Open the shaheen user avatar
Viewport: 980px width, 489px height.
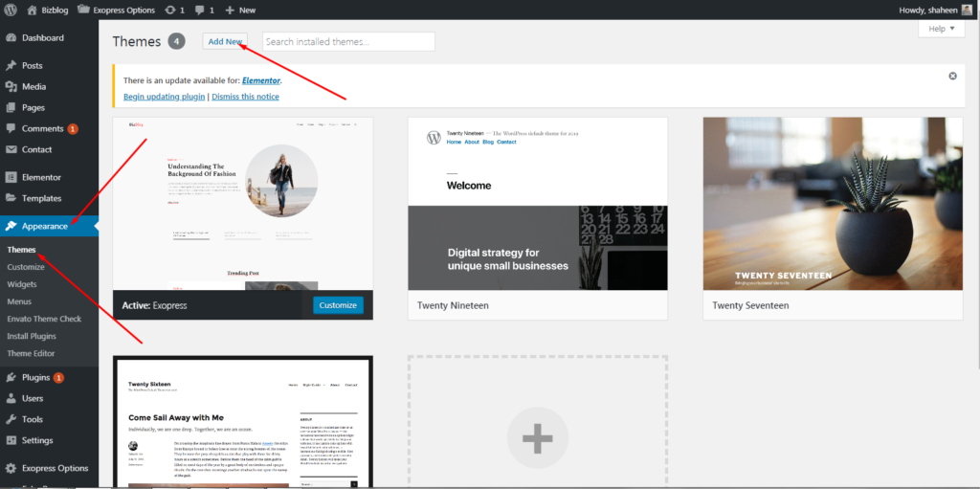[x=967, y=10]
